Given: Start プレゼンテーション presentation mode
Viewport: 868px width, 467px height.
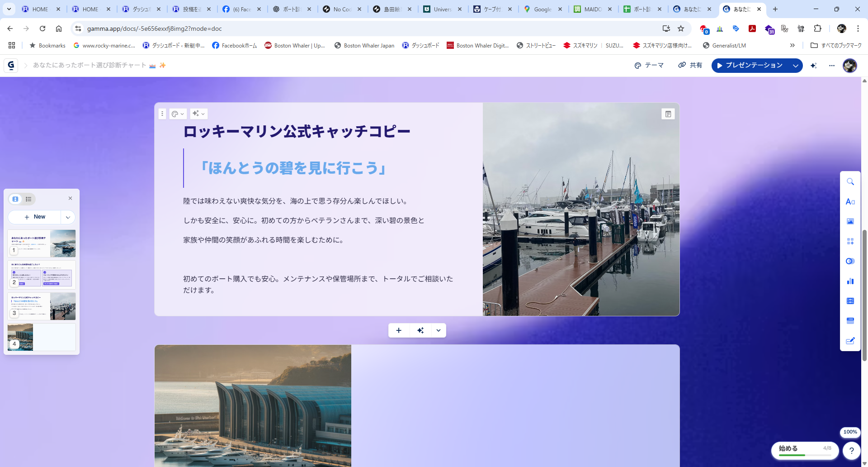Looking at the screenshot, I should [x=750, y=66].
